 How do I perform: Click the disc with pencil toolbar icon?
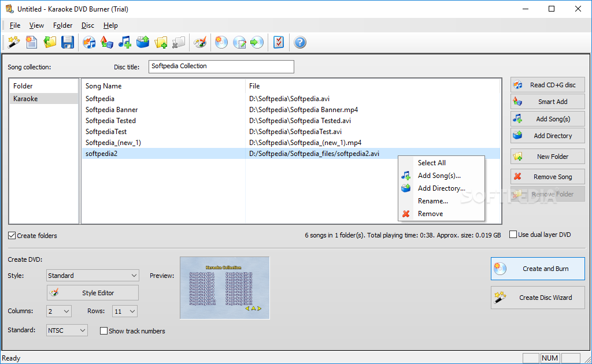pyautogui.click(x=239, y=42)
